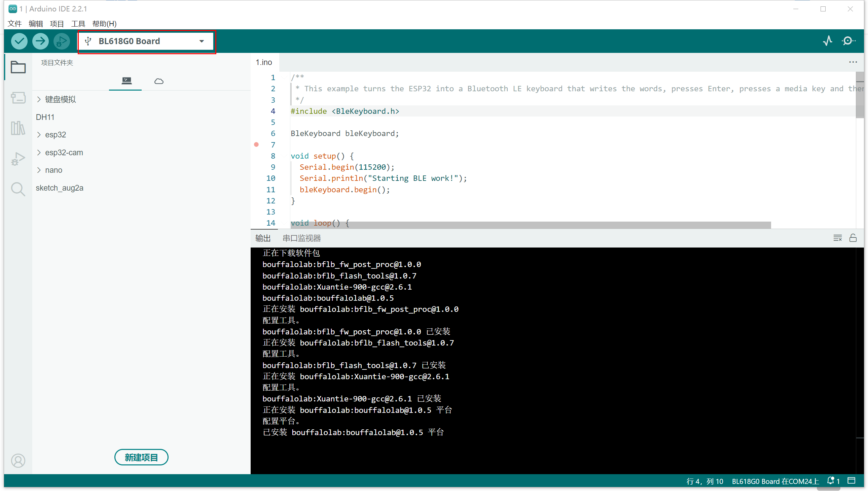Click the #include <BleKeyboard.h> code line
Image resolution: width=868 pixels, height=491 pixels.
click(x=345, y=111)
